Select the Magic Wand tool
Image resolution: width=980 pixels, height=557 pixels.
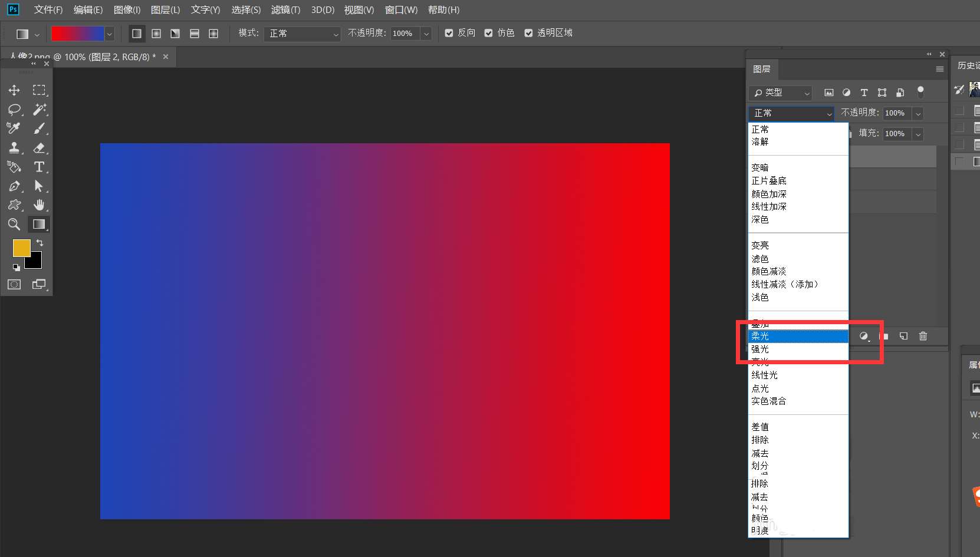click(x=40, y=109)
